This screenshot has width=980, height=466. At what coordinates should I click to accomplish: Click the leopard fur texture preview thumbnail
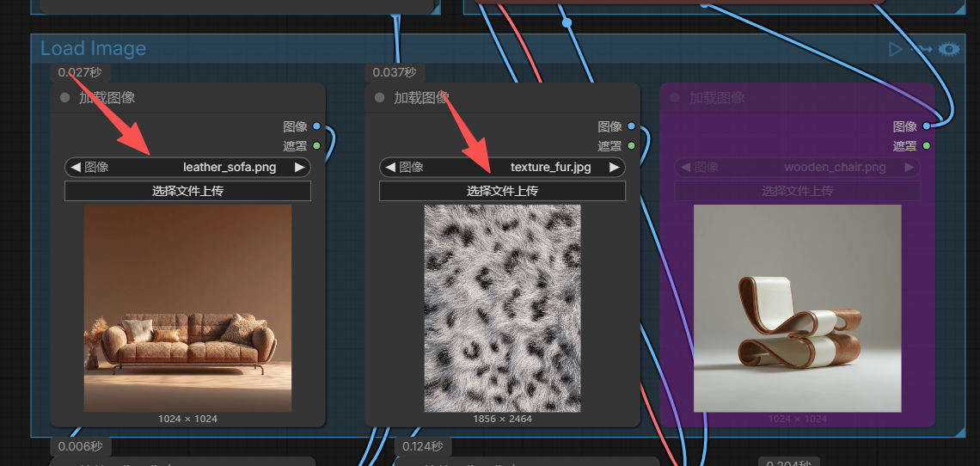click(x=503, y=309)
